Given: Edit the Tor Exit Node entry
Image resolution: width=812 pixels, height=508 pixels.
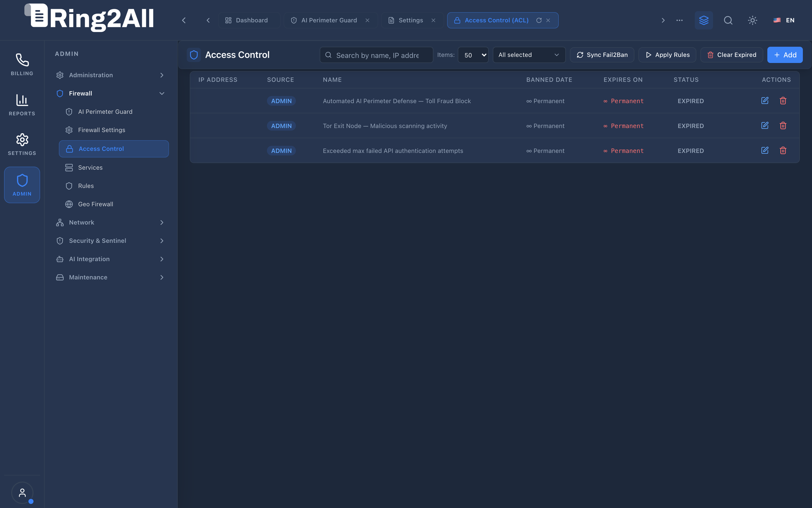Looking at the screenshot, I should coord(765,125).
